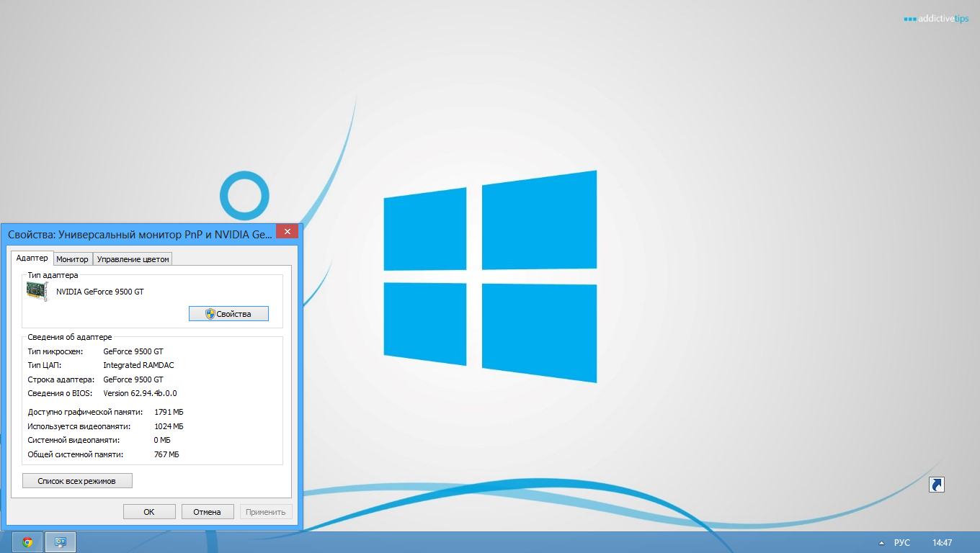Select the display settings taskbar icon
This screenshot has height=553, width=980.
click(x=61, y=542)
